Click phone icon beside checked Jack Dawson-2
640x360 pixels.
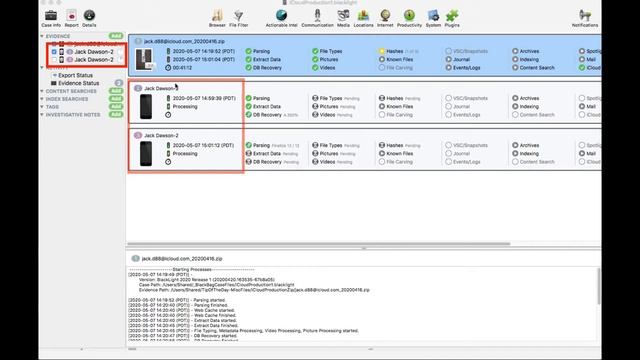point(62,52)
